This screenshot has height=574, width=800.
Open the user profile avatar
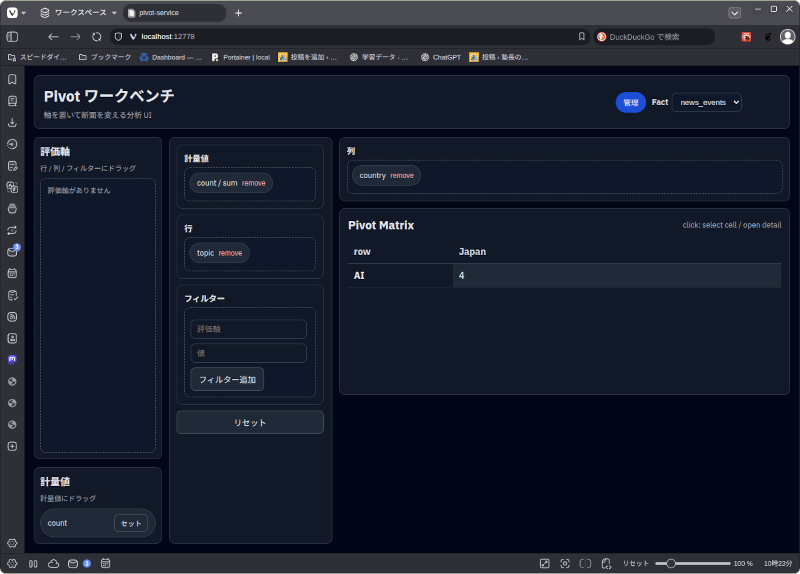coord(787,36)
